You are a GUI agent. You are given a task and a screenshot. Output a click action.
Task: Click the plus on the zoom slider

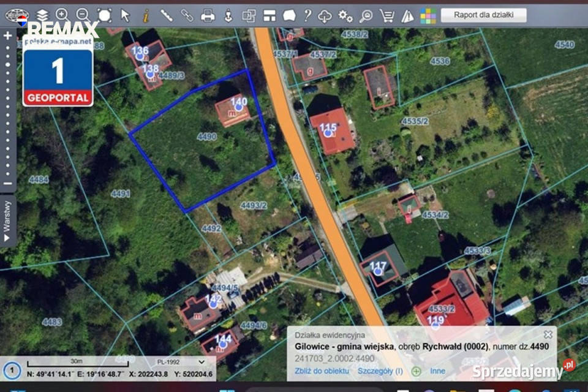(x=7, y=36)
